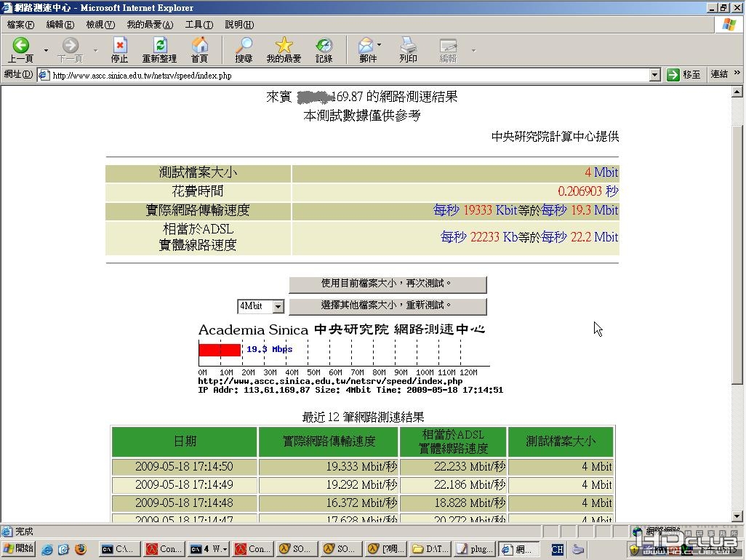Click the '本測試數據僅供參考' notice text
The height and width of the screenshot is (560, 746).
coord(362,116)
